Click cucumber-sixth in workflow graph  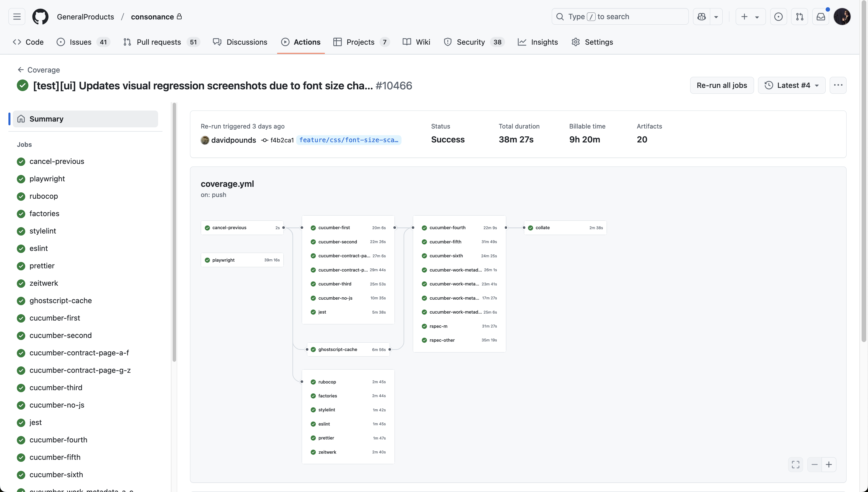coord(459,256)
